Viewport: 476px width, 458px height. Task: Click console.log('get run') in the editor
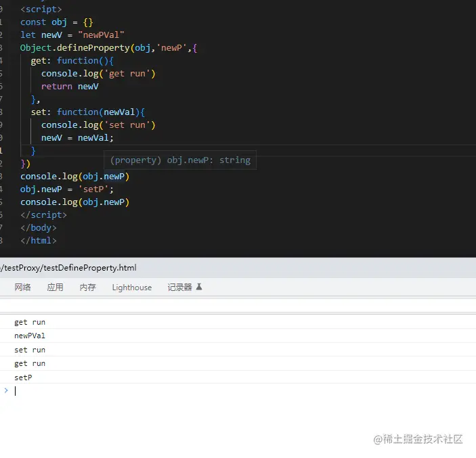click(98, 74)
